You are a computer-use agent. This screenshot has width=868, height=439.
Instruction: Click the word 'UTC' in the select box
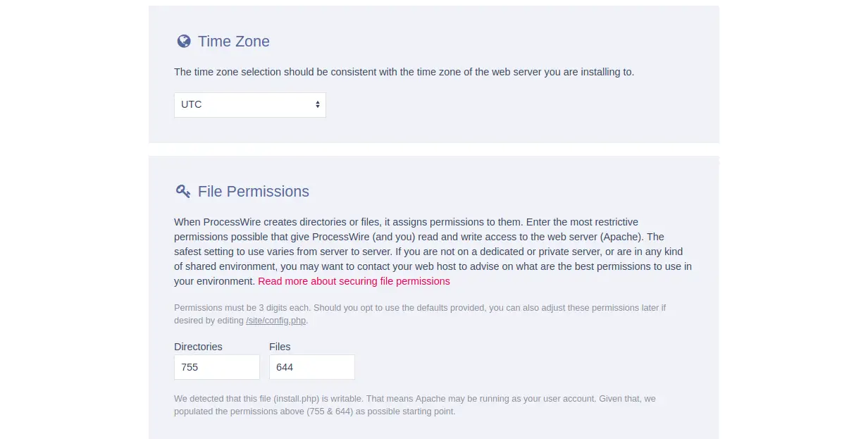(192, 104)
